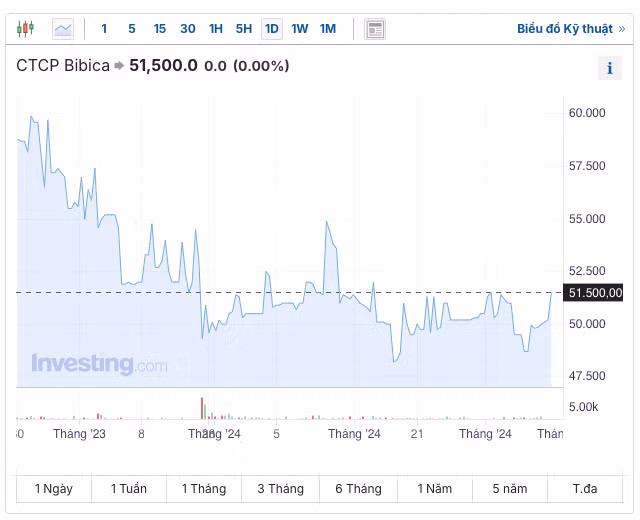Switch chart to 1W interval
The height and width of the screenshot is (520, 640).
[299, 29]
